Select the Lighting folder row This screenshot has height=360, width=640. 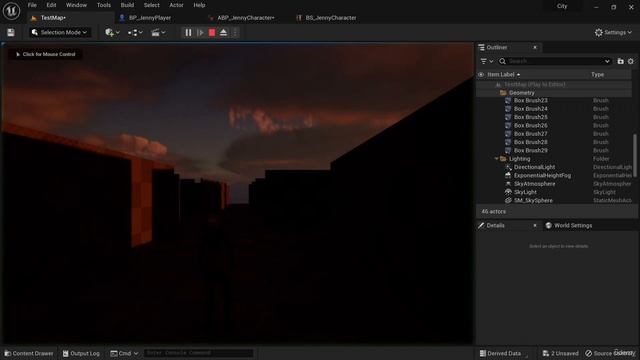tap(554, 158)
